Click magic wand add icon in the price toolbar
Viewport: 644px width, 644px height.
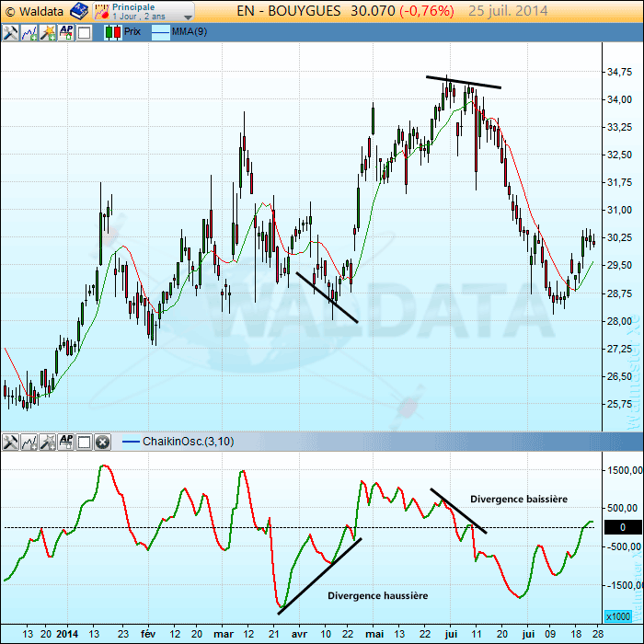click(48, 32)
